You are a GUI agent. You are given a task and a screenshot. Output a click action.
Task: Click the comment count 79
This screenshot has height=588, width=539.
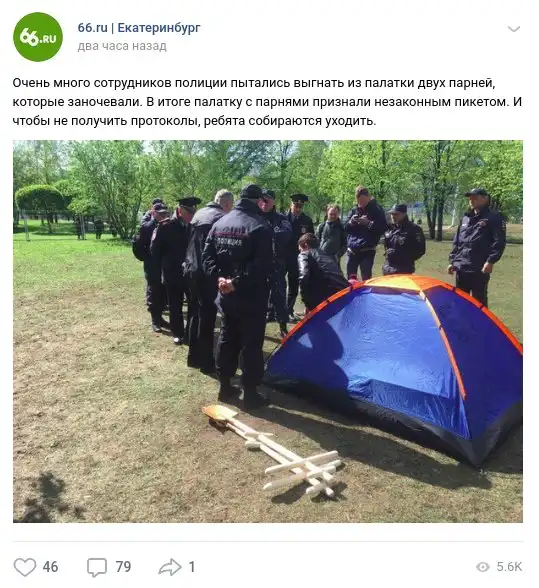123,567
